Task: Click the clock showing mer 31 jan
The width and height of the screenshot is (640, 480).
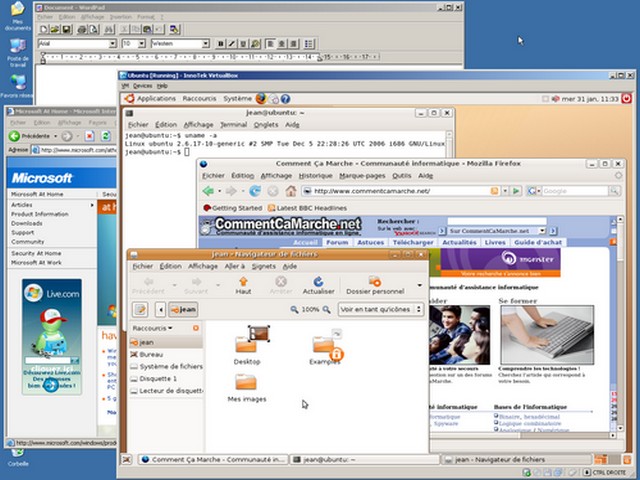Action: (590, 99)
